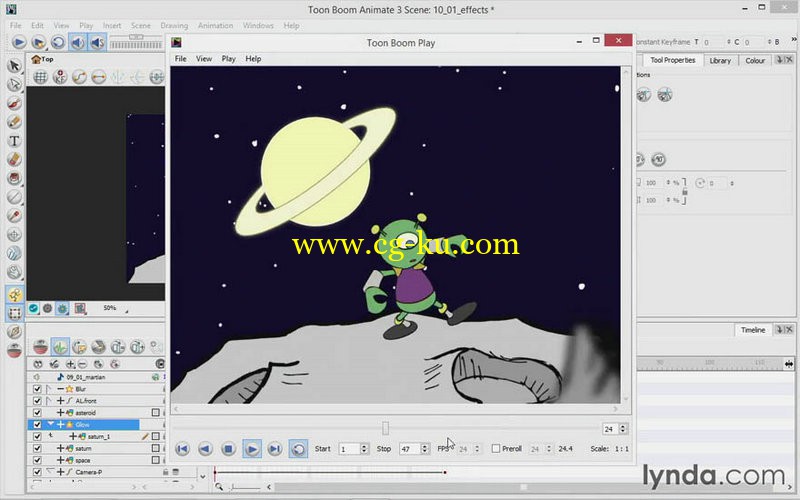The width and height of the screenshot is (800, 500).
Task: Disable the Blur layer checkbox
Action: click(37, 389)
